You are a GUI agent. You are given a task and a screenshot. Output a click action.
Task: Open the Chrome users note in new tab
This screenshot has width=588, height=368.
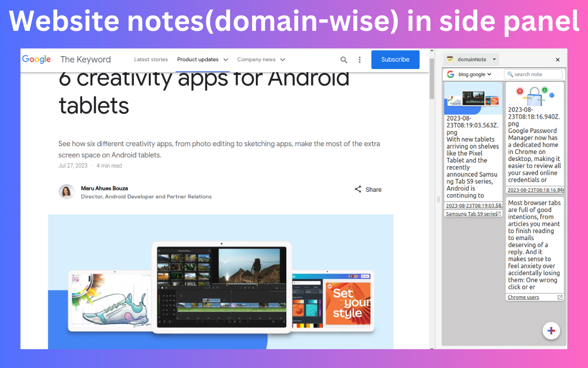[560, 297]
